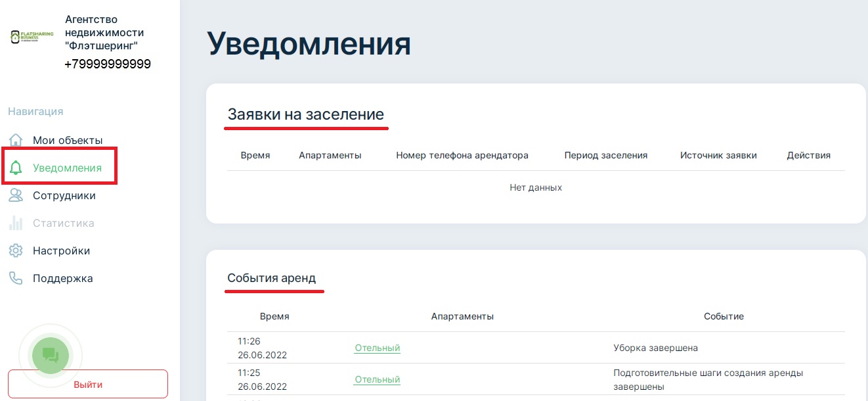Click the Период заселения column header
868x401 pixels.
(x=605, y=155)
